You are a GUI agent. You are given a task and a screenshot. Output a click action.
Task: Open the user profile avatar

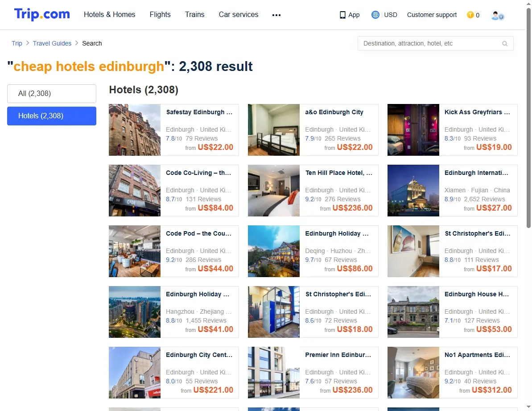pos(497,15)
